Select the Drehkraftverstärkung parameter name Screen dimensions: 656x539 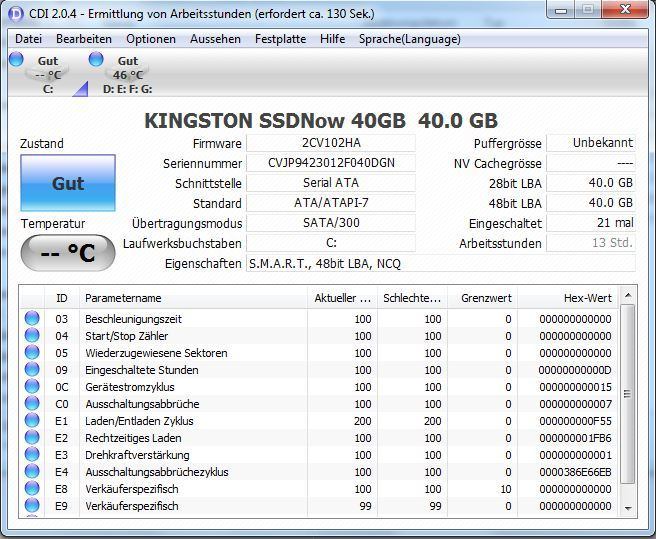tap(137, 455)
